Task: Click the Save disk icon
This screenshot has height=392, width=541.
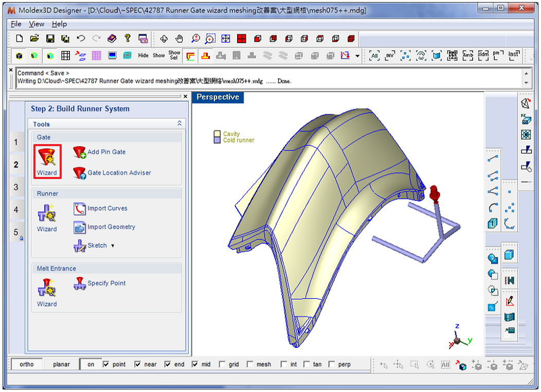Action: [x=50, y=38]
